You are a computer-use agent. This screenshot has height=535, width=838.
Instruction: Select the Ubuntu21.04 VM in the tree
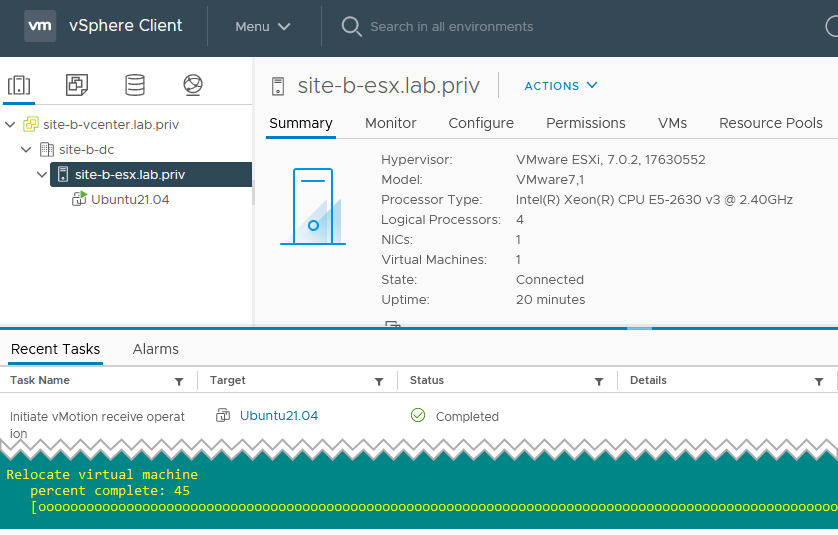click(130, 199)
